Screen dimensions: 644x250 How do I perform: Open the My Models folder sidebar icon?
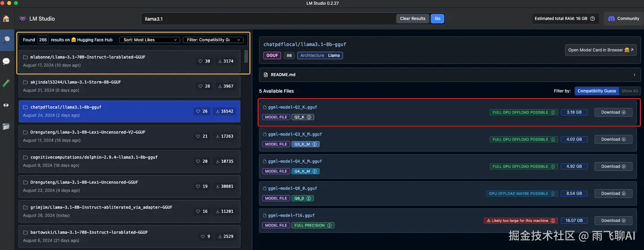pos(6,127)
